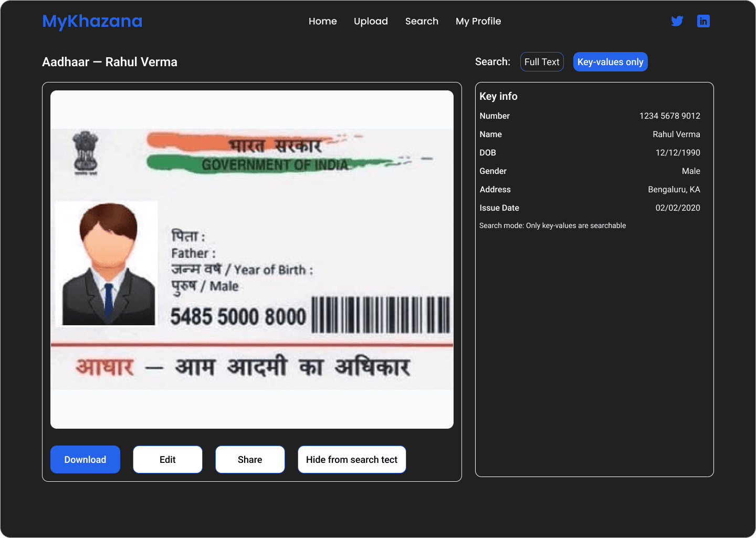
Task: Open the LinkedIn icon link
Action: (x=703, y=21)
